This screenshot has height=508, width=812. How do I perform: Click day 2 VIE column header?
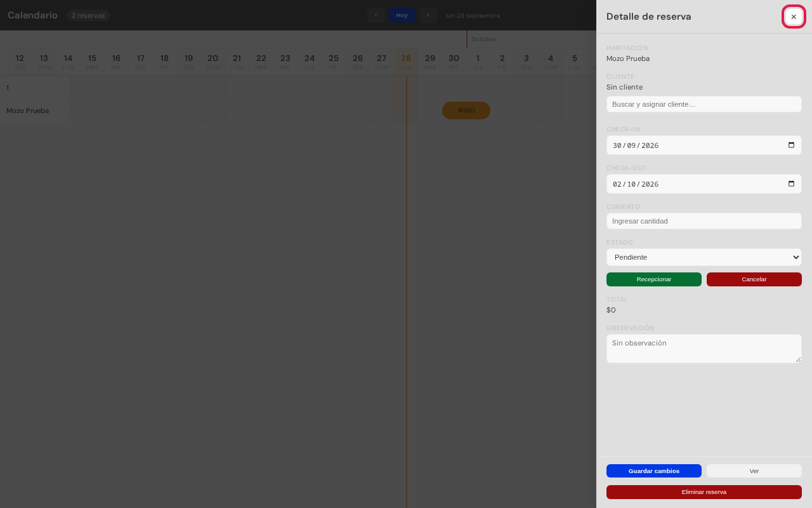pyautogui.click(x=502, y=62)
